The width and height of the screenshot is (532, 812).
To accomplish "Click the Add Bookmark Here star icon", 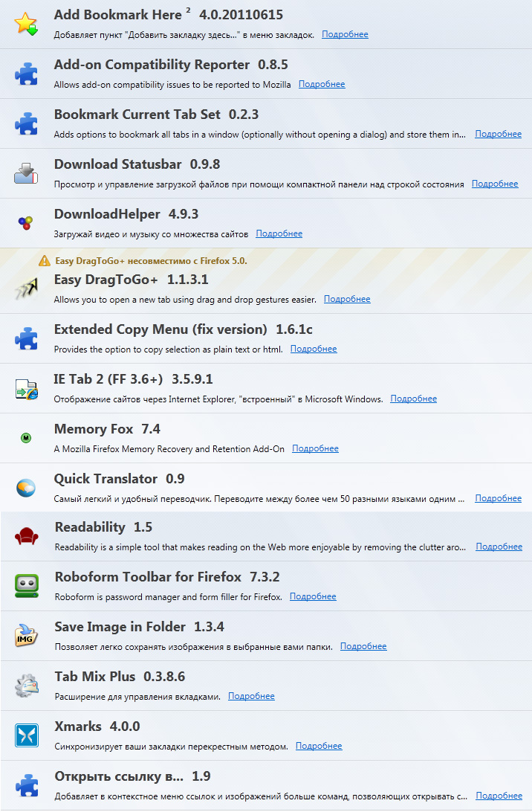I will pos(26,24).
